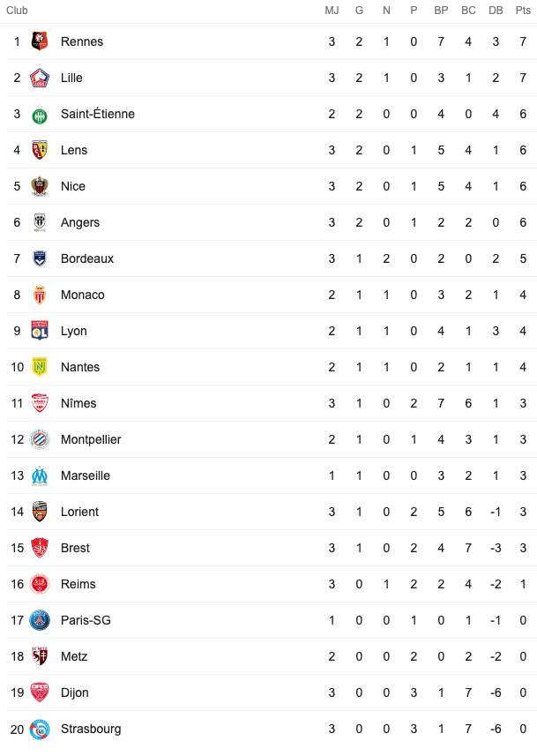Select the Nantes yellow crest
The image size is (537, 756).
[40, 367]
